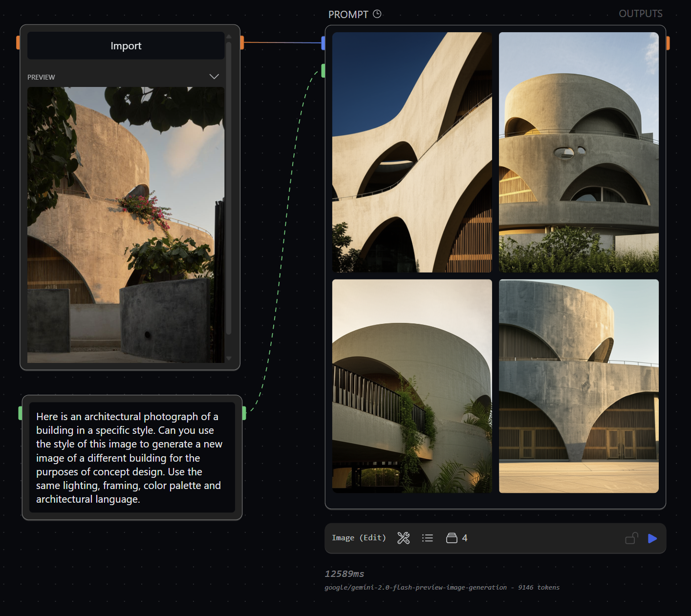Select the green text input port on prompt node
This screenshot has height=616, width=691.
coord(323,71)
